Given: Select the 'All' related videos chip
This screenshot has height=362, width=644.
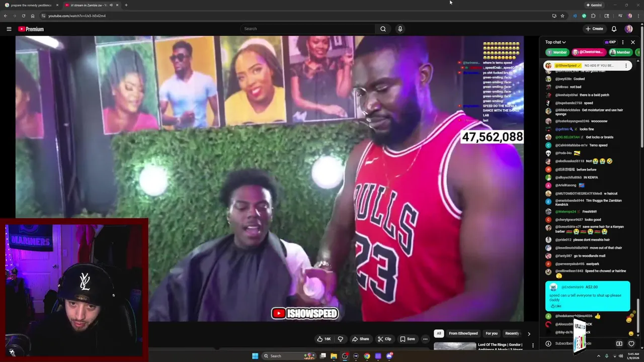Looking at the screenshot, I should (x=439, y=333).
